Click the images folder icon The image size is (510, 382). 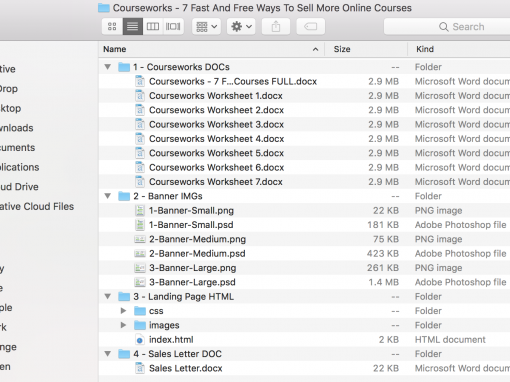(x=140, y=325)
